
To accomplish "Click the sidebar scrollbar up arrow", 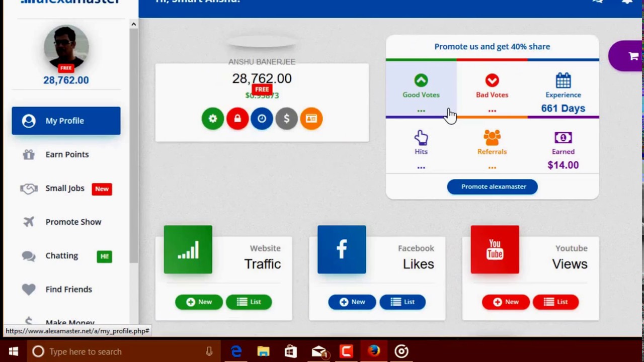I will point(133,24).
